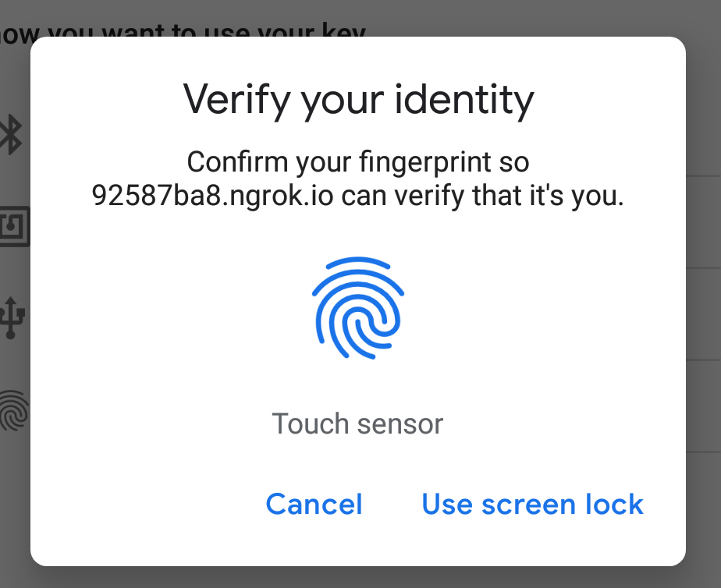Click the "Confirm your fingerprint so" line
This screenshot has height=588, width=721.
[x=358, y=162]
